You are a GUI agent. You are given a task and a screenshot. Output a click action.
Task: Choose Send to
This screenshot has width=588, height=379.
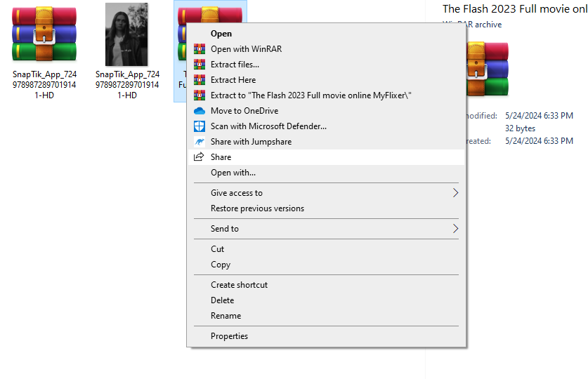click(325, 228)
